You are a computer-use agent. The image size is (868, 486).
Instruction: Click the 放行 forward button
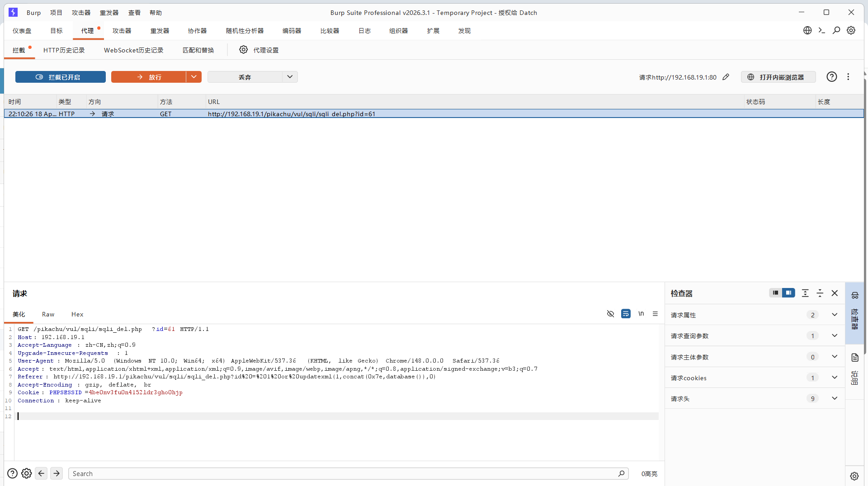coord(148,77)
